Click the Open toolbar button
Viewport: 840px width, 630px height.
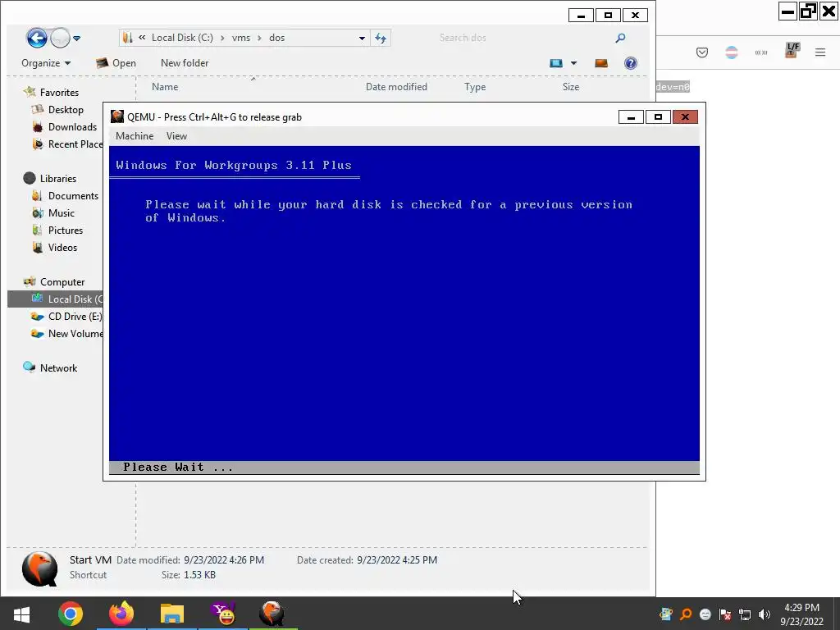pyautogui.click(x=116, y=63)
